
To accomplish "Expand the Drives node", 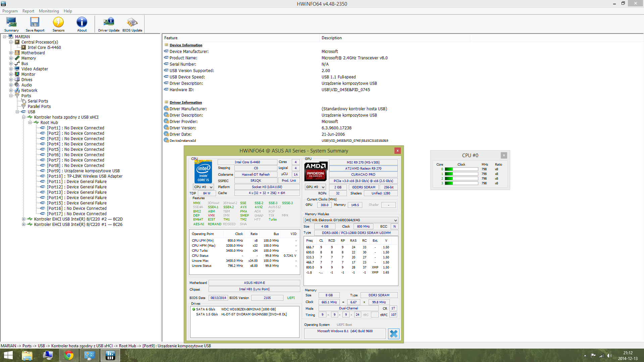I will coord(11,80).
